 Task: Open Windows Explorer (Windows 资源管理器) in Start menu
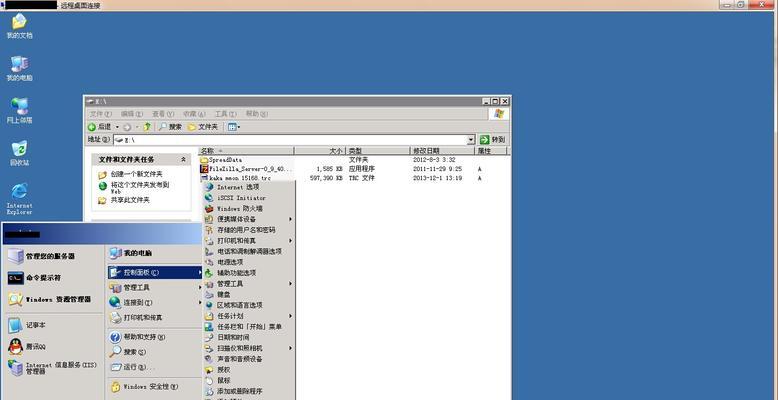tap(57, 299)
